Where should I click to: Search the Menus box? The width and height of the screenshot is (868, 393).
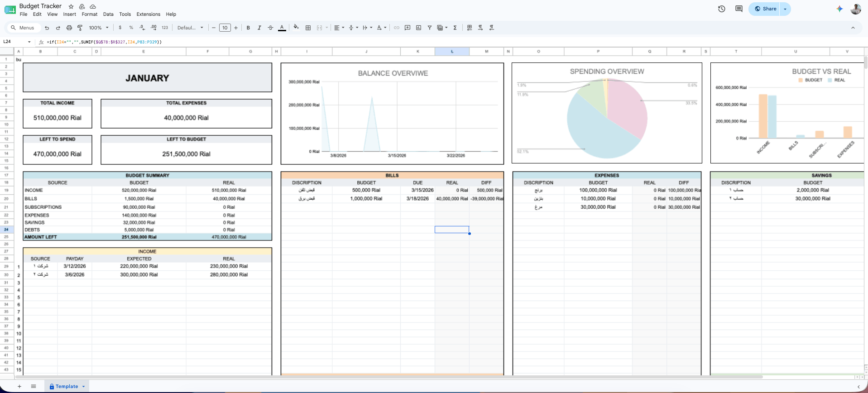[24, 28]
